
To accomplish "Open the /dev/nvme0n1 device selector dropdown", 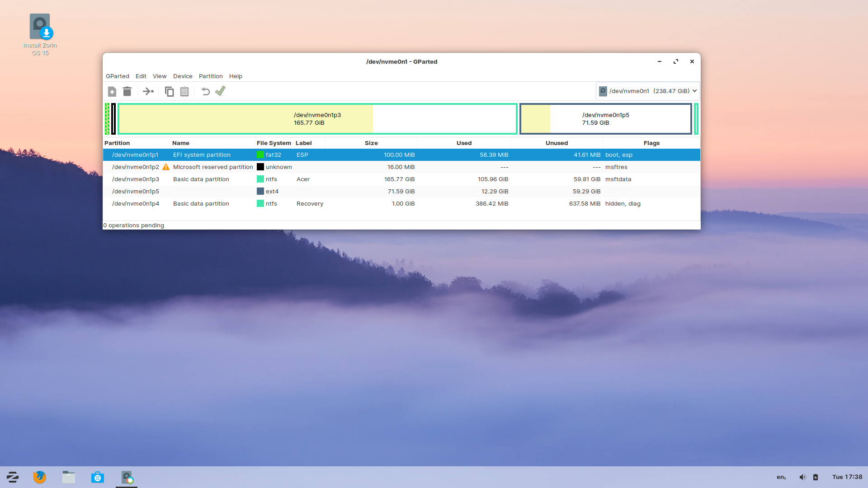I will (x=648, y=91).
